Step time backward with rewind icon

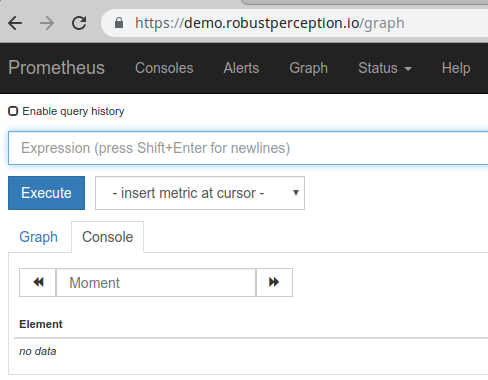(x=38, y=282)
